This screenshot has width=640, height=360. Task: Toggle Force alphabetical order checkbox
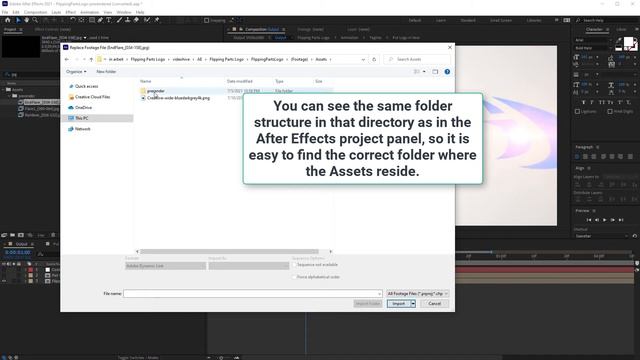click(x=294, y=277)
